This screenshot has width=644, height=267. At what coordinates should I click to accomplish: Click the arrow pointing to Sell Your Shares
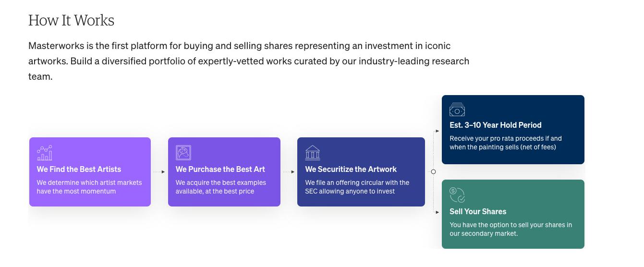[437, 212]
